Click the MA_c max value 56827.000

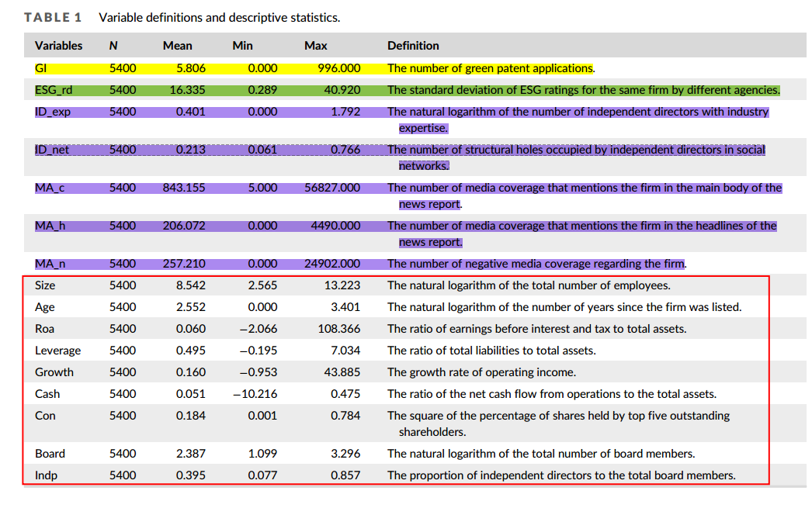pyautogui.click(x=332, y=188)
